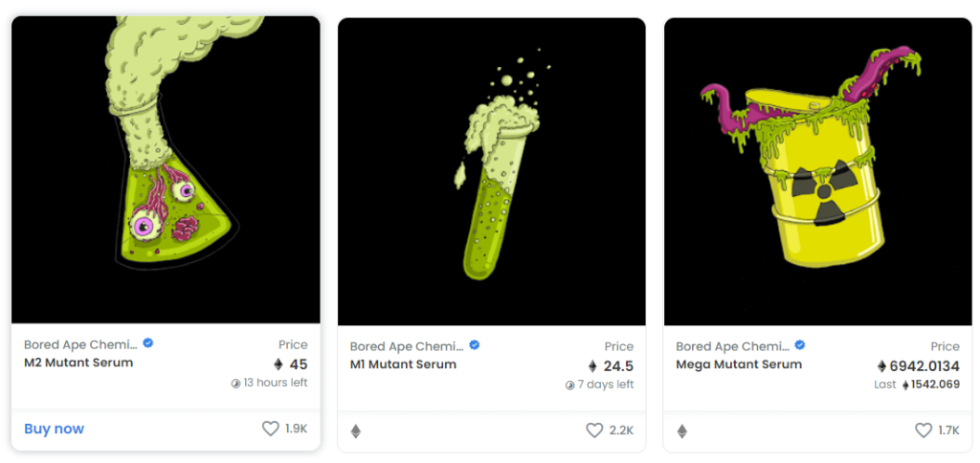Viewport: 980px width, 463px height.
Task: Click verified badge on Mega Mutant Serum card
Action: [x=800, y=345]
